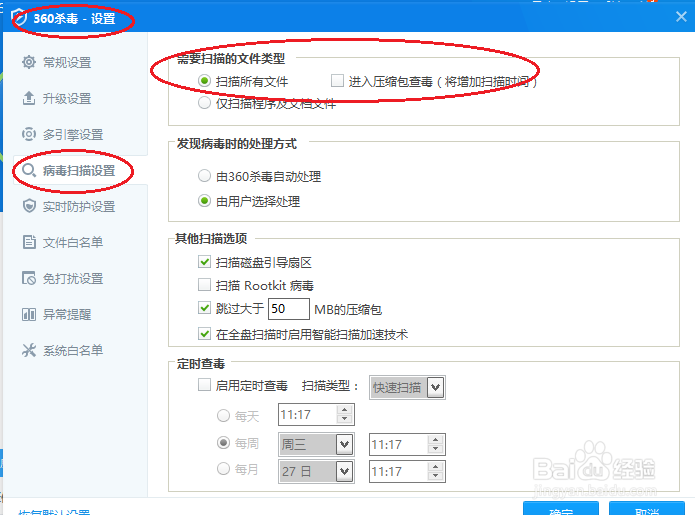Click the monthly time field 11:17

click(x=398, y=472)
